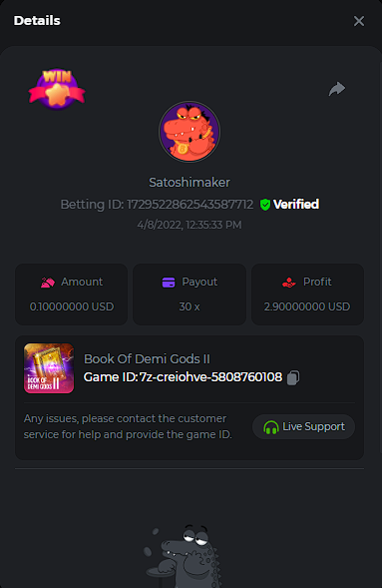Click the green Verified shield icon
The height and width of the screenshot is (588, 382).
pyautogui.click(x=265, y=205)
